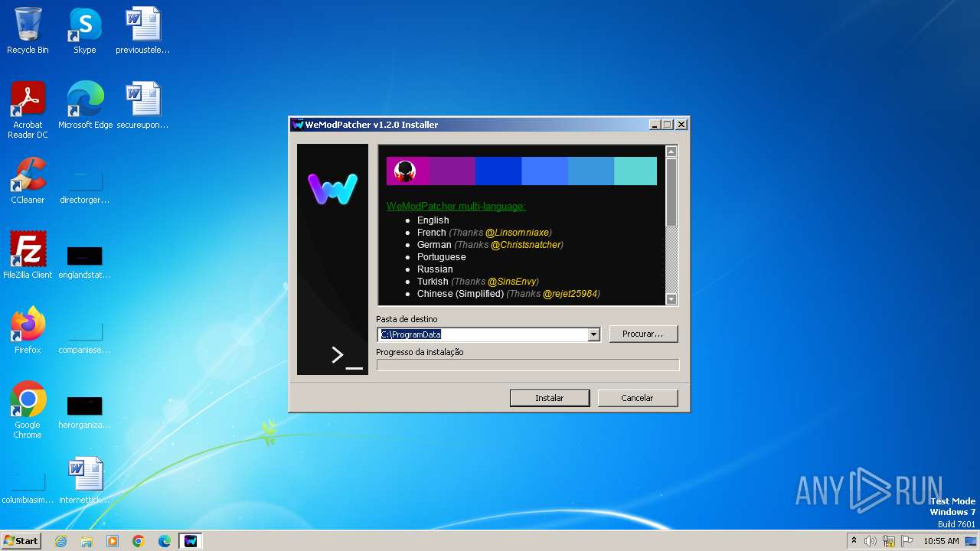
Task: Open File Explorer from the taskbar
Action: click(x=87, y=541)
